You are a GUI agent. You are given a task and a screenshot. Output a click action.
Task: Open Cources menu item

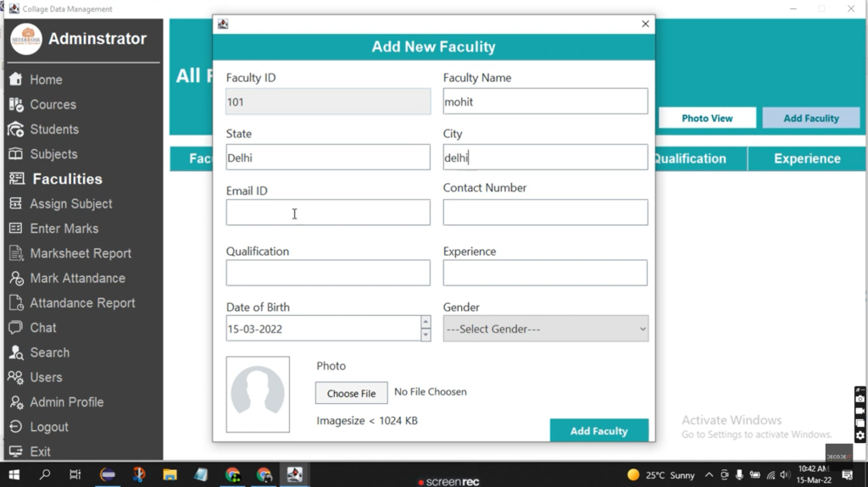pyautogui.click(x=53, y=104)
